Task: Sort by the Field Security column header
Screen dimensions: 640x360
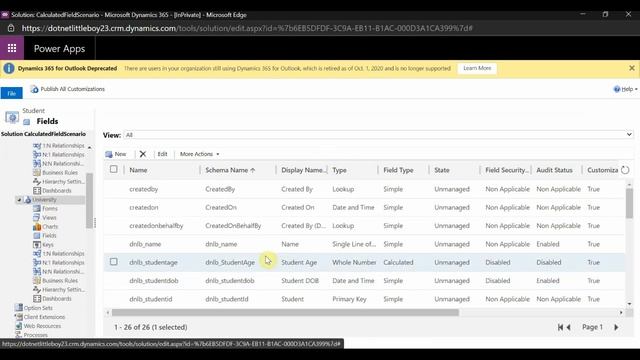Action: [507, 170]
